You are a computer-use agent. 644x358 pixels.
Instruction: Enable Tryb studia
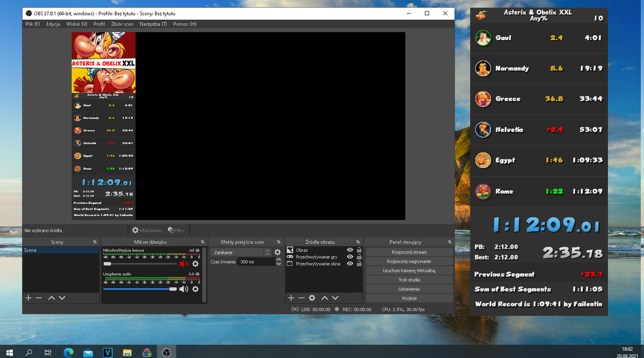point(409,280)
